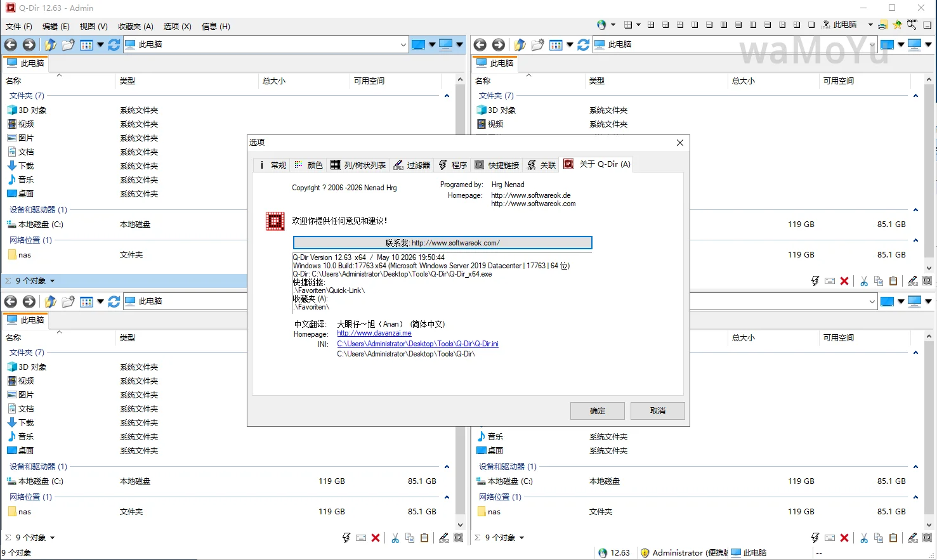Open the 视图 (V) menu
Screen dimensions: 937x560
(x=94, y=27)
